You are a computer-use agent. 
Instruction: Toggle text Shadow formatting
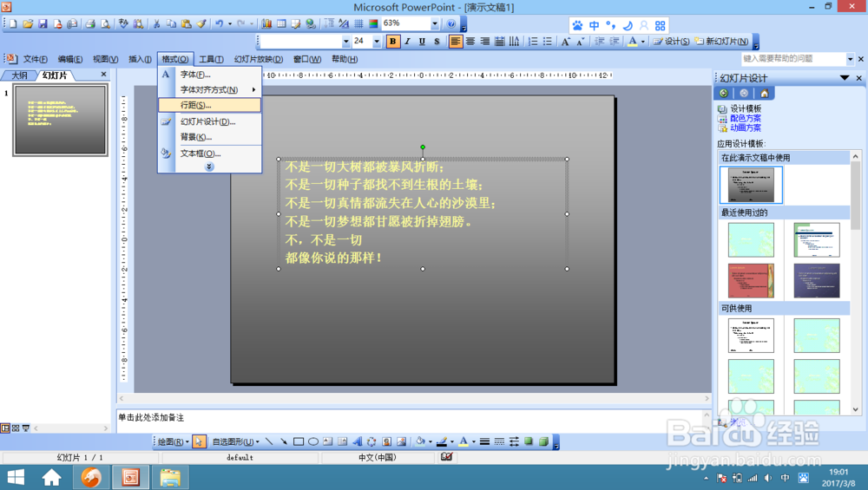(437, 42)
